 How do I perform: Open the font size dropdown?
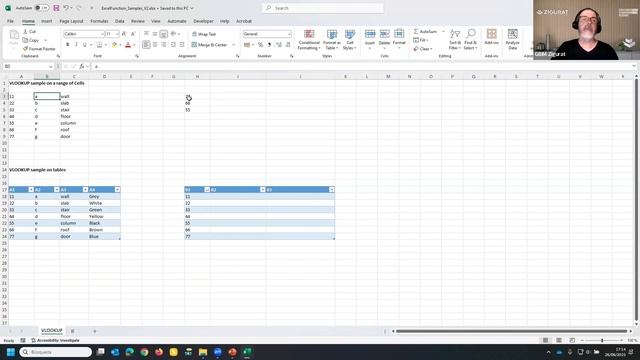tap(118, 34)
